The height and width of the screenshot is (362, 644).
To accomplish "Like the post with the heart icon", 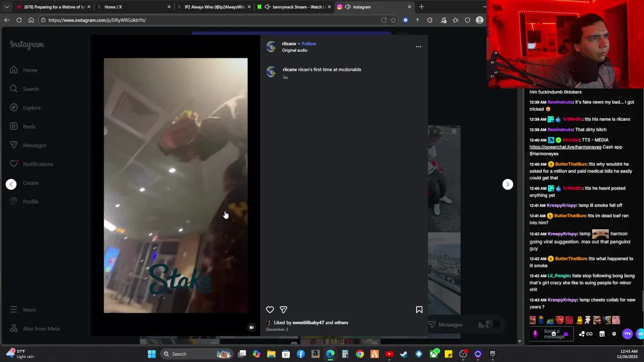I will [270, 310].
